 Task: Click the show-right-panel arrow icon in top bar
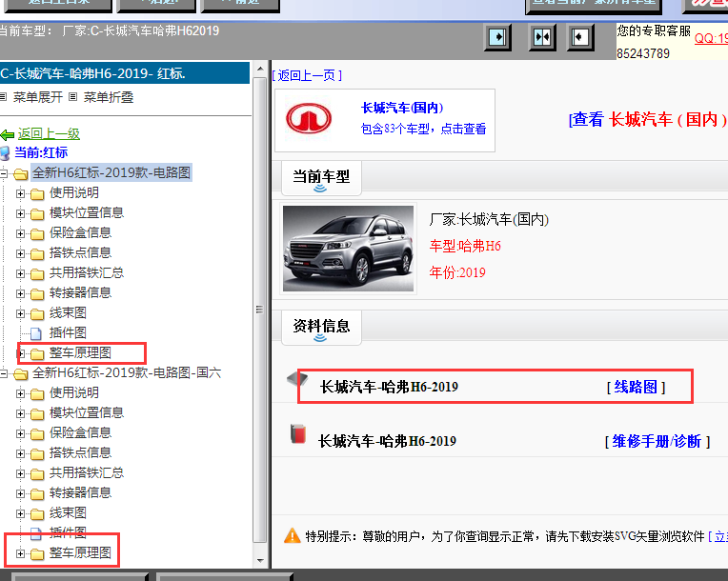(x=497, y=37)
